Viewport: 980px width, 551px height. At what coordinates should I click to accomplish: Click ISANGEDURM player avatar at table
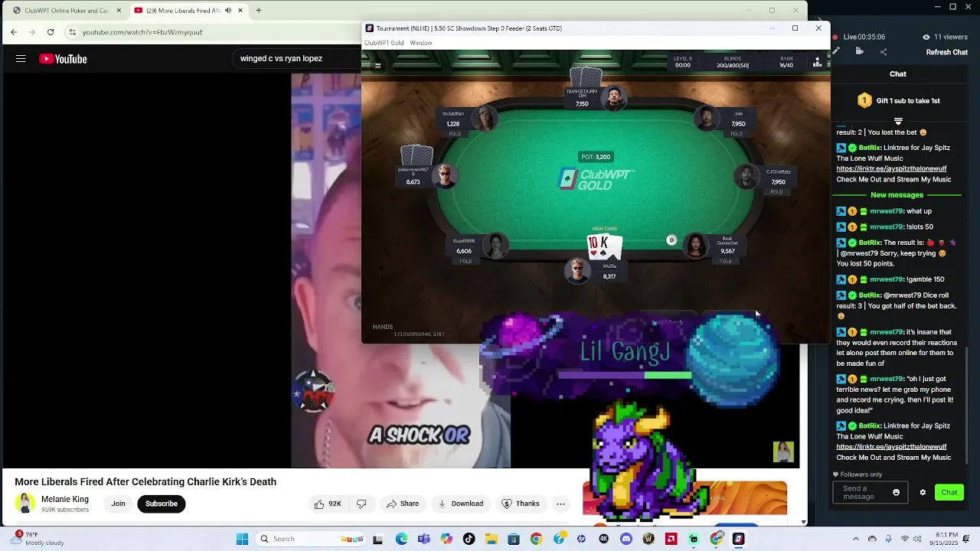(x=613, y=98)
